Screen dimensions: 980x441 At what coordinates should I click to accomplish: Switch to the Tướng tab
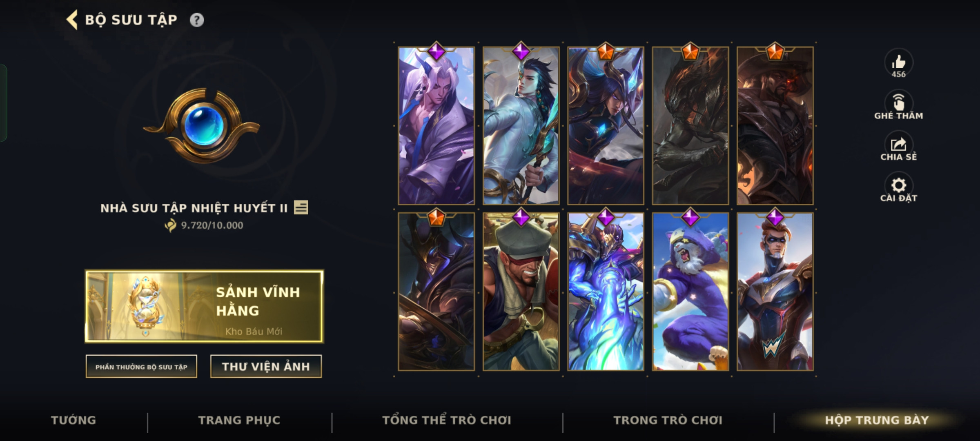pyautogui.click(x=73, y=420)
